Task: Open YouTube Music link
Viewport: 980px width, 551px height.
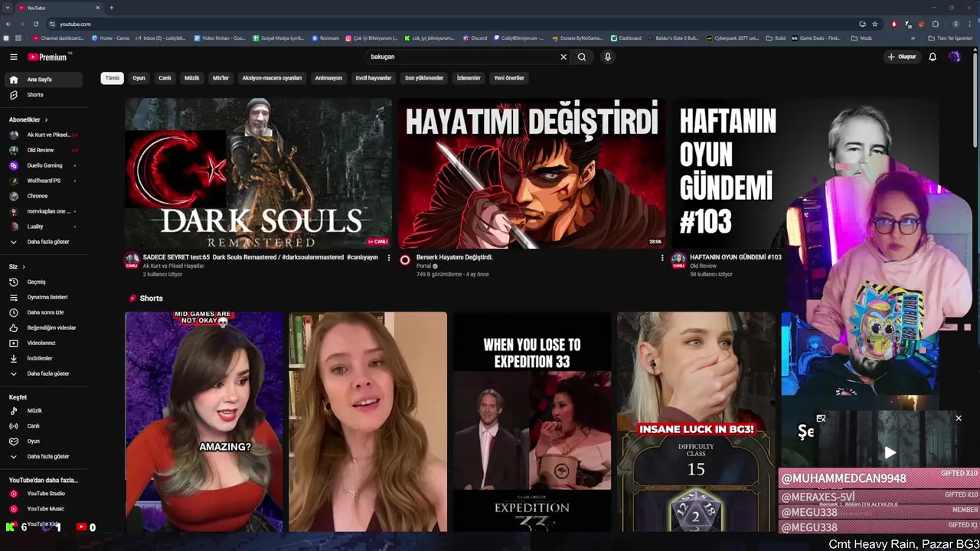Action: [44, 509]
